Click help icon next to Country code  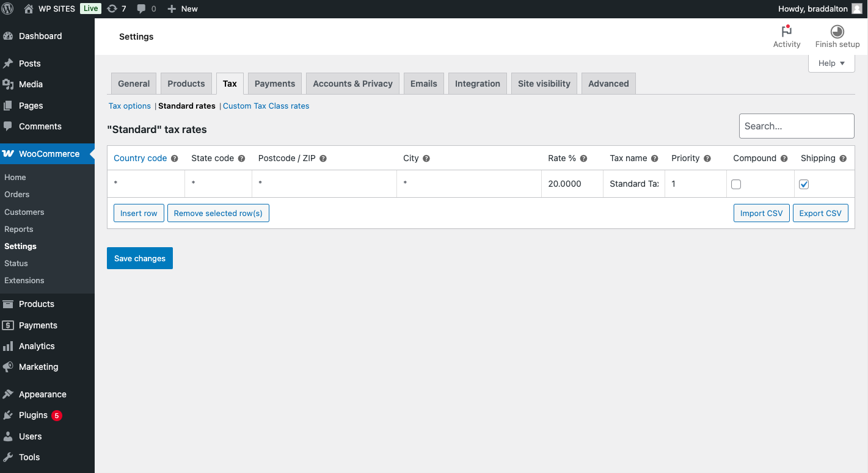(175, 159)
